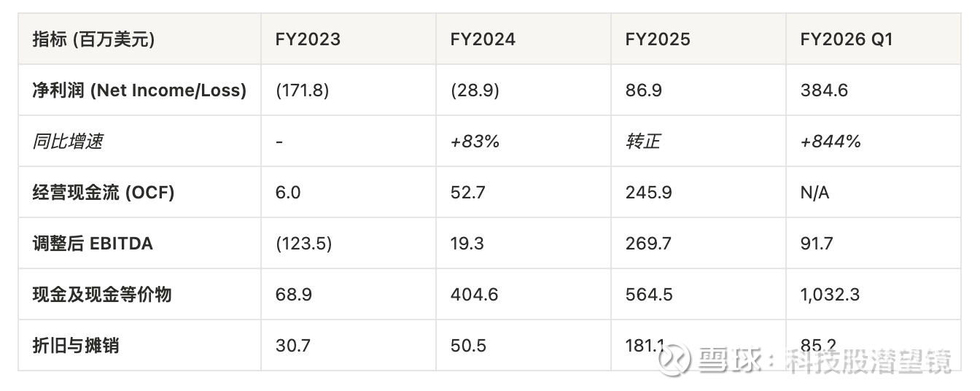This screenshot has width=980, height=391.
Task: Select the 净利润 (Net Income/Loss) row label
Action: [139, 90]
